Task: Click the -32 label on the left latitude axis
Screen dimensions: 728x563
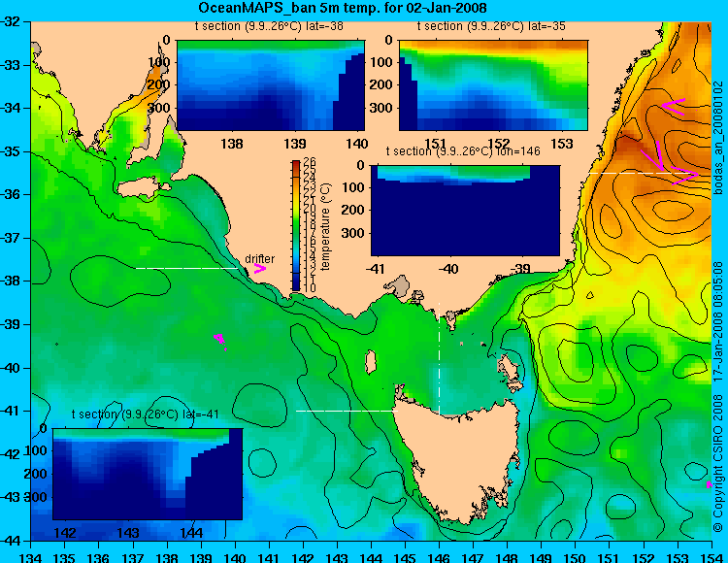Action: tap(12, 21)
